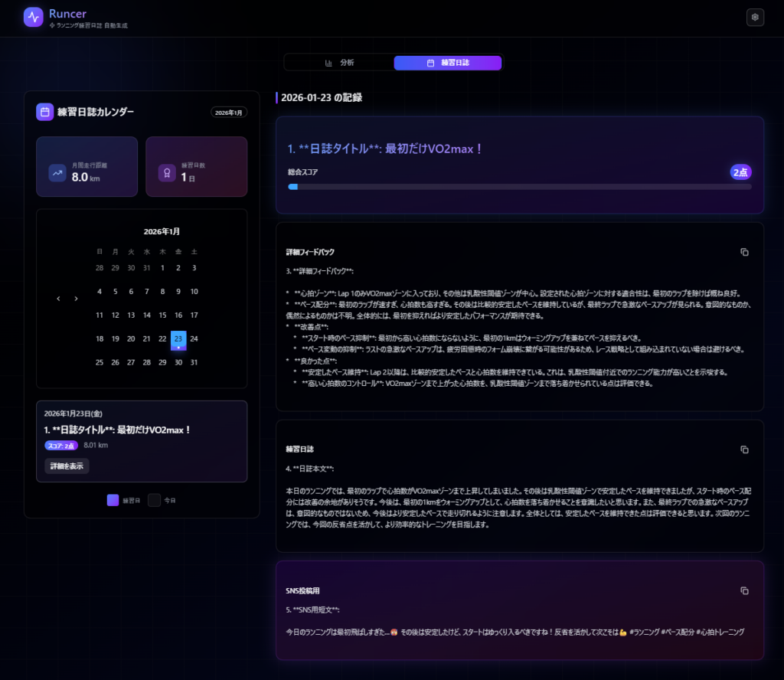Image resolution: width=784 pixels, height=680 pixels.
Task: Click the 練習日誌カレンダー calendar icon
Action: pos(44,112)
